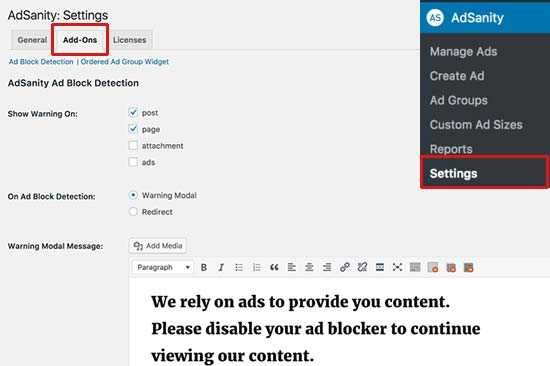Image resolution: width=550 pixels, height=366 pixels.
Task: Switch to the Licenses tab
Action: pyautogui.click(x=129, y=40)
